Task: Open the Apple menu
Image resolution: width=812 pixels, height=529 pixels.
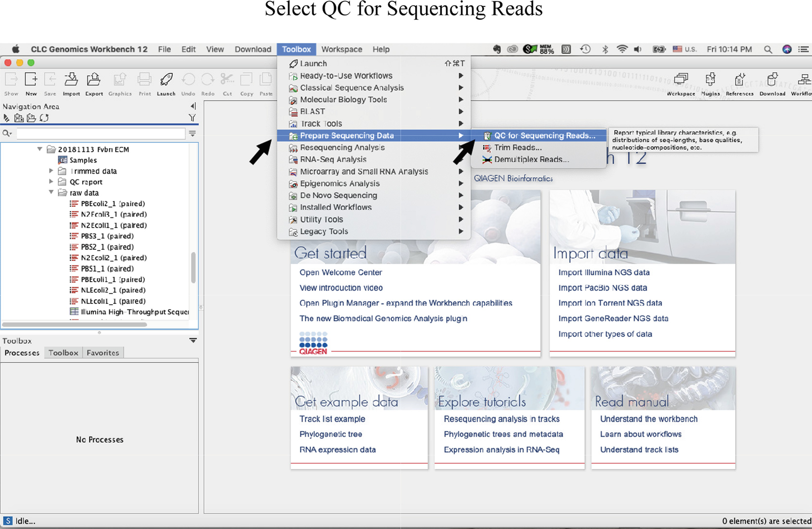Action: click(16, 49)
